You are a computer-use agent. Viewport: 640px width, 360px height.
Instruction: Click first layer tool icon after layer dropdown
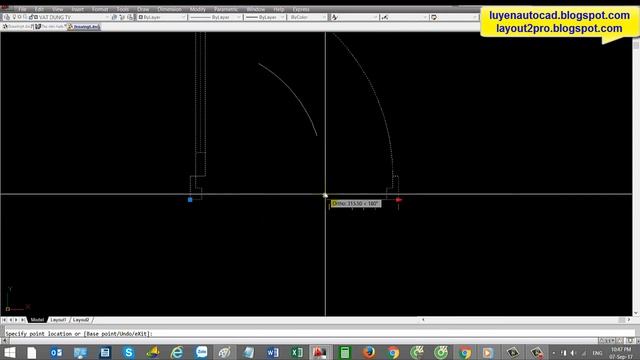114,17
